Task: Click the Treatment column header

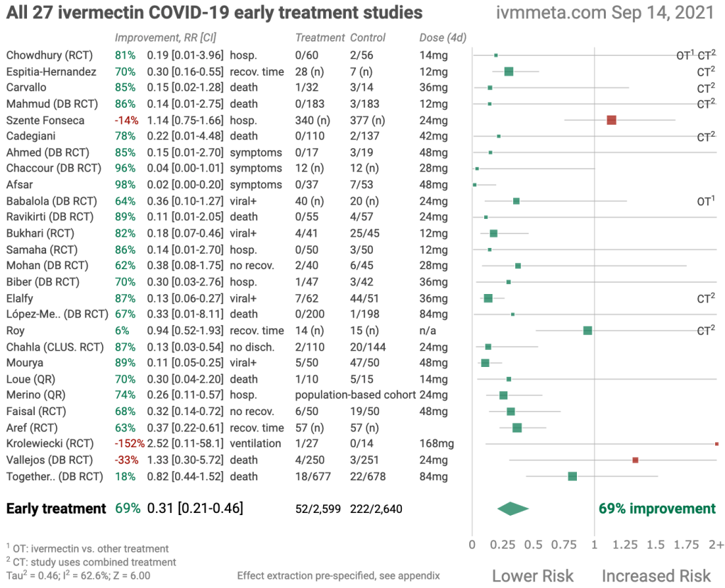Action: [320, 38]
